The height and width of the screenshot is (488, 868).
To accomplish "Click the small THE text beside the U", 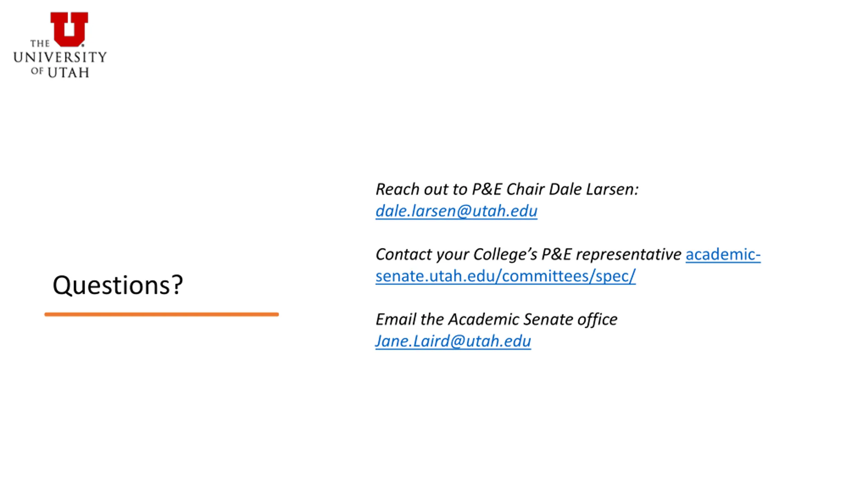I will coord(40,43).
